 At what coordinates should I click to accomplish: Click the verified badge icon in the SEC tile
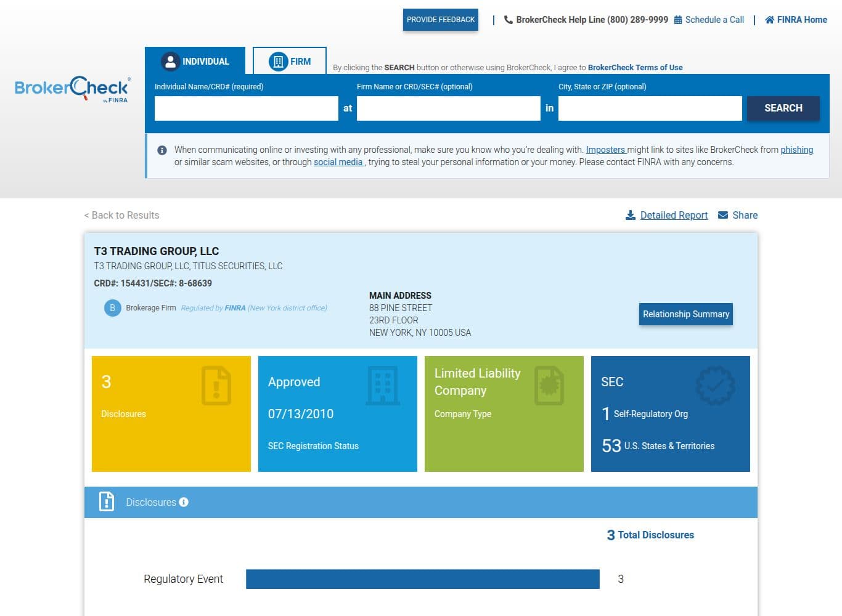click(x=716, y=386)
